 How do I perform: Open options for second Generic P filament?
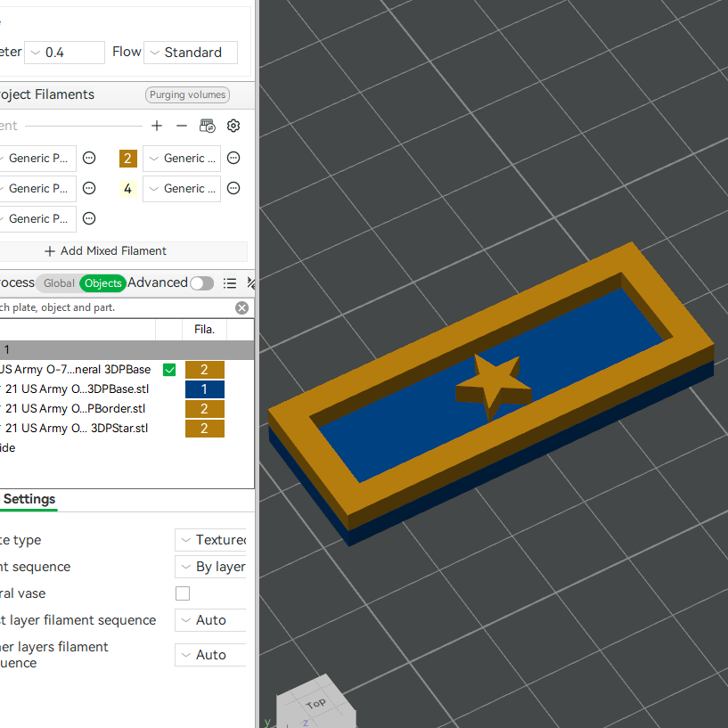[89, 189]
